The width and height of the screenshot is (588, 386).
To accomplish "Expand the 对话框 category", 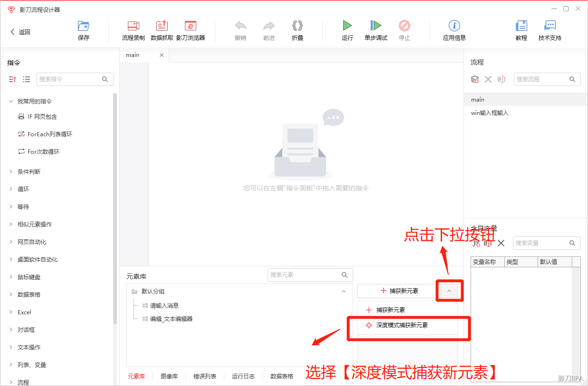I will pyautogui.click(x=11, y=330).
